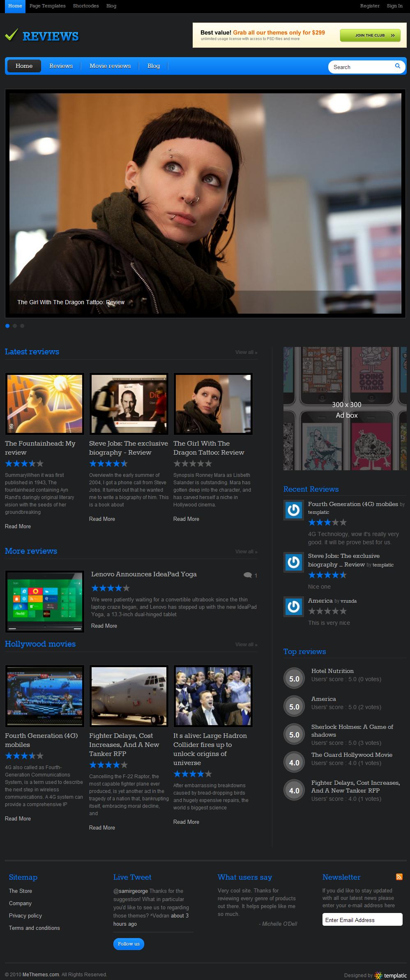Click vrunda author link

[x=349, y=601]
